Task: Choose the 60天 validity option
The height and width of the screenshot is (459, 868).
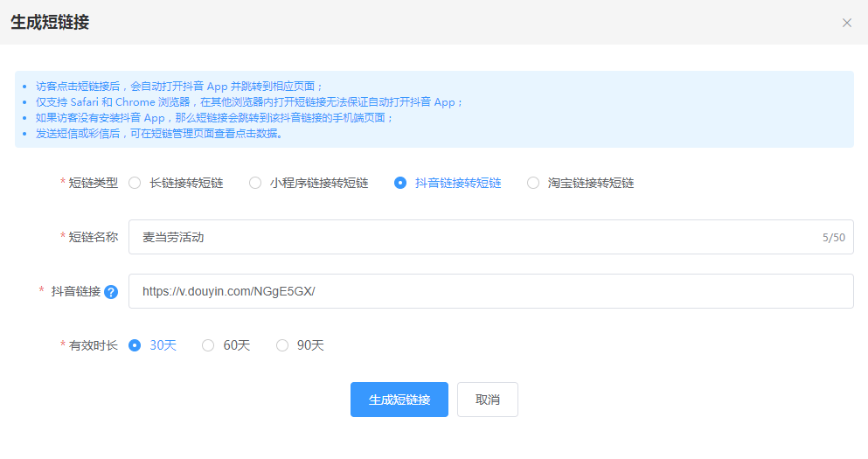Action: coord(208,345)
